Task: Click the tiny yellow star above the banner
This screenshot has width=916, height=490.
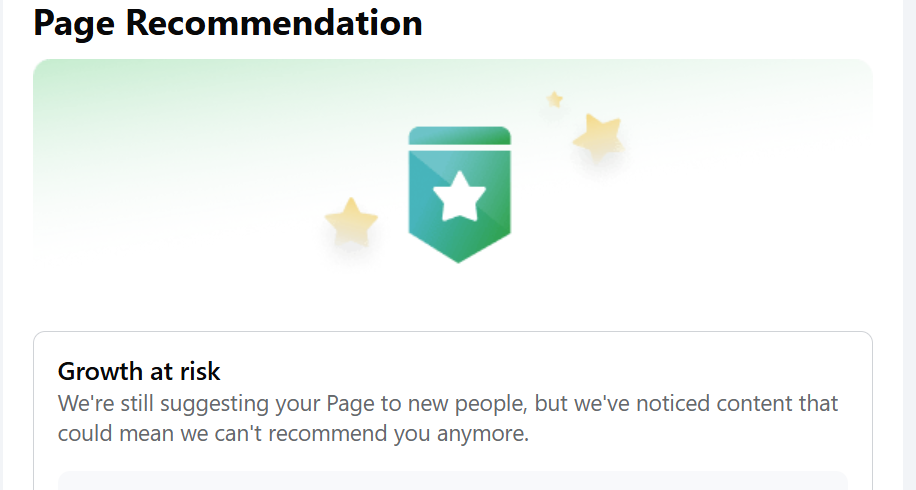Action: [554, 99]
